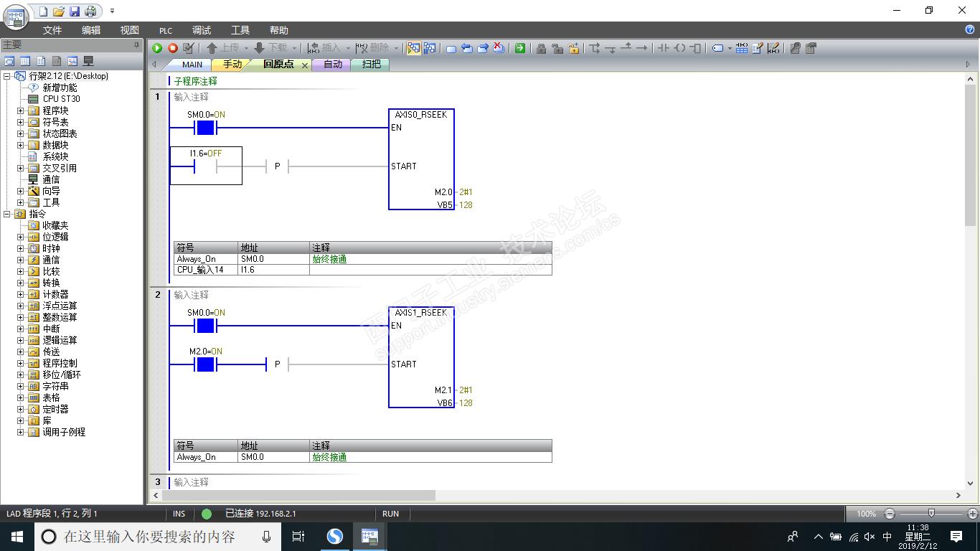Open the 插入 dropdown arrow

(348, 48)
